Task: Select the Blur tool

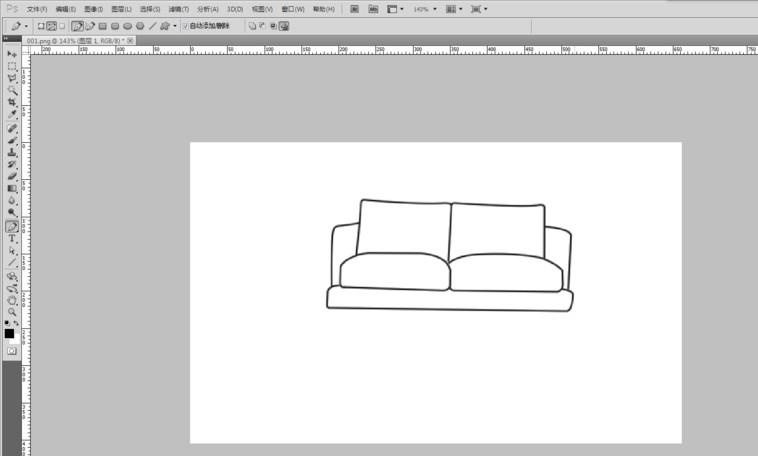Action: 12,201
